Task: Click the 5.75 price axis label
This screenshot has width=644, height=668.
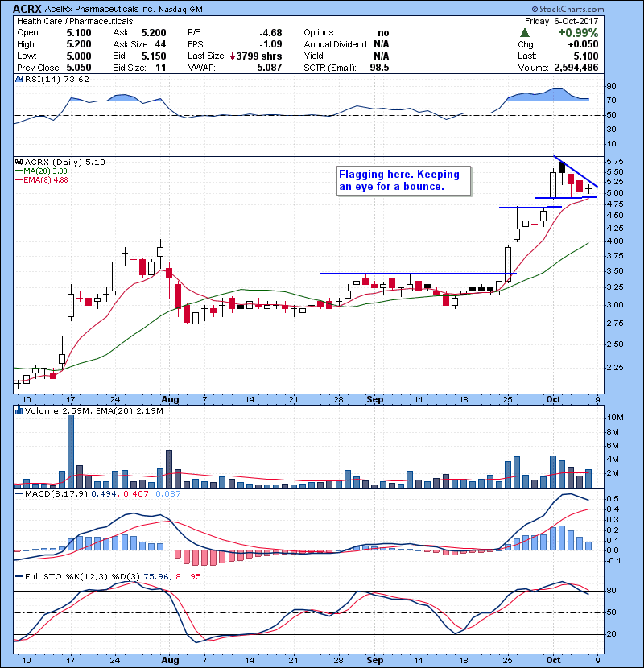Action: (615, 162)
